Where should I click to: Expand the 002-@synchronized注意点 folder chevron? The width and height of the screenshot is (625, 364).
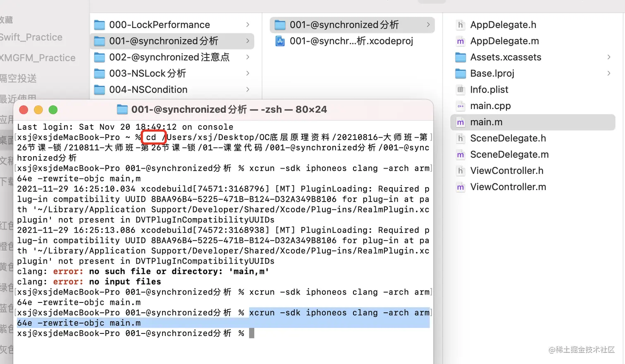point(248,57)
